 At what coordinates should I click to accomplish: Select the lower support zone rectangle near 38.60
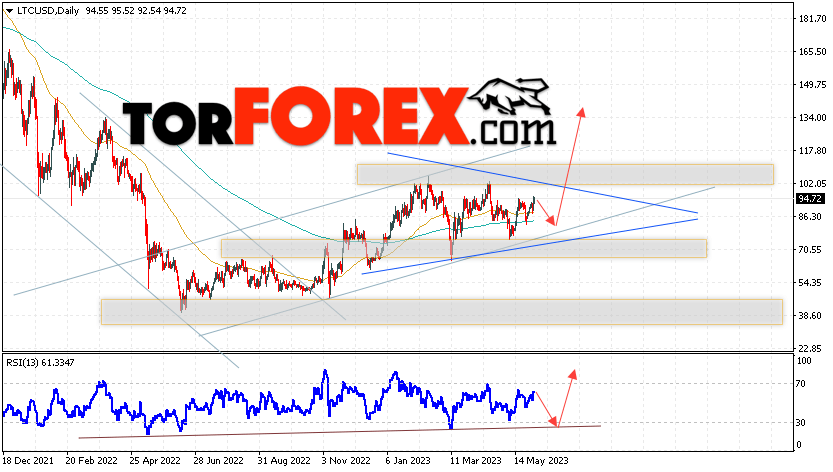point(441,311)
